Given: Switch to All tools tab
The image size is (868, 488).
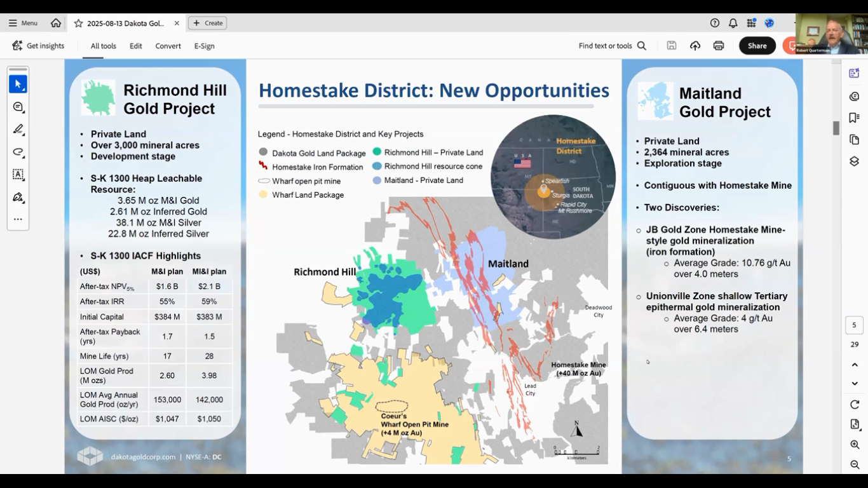Looking at the screenshot, I should point(103,46).
